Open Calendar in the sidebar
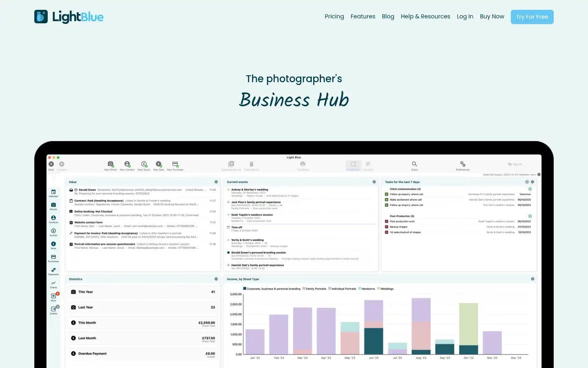588x368 pixels. click(53, 193)
